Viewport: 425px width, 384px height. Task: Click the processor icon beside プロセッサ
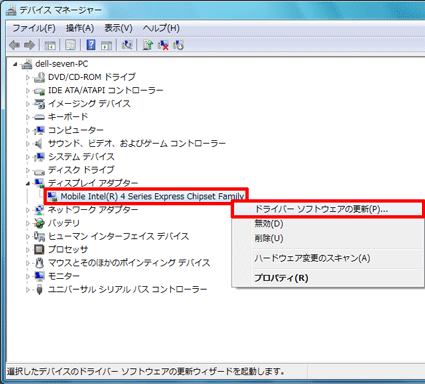point(39,249)
